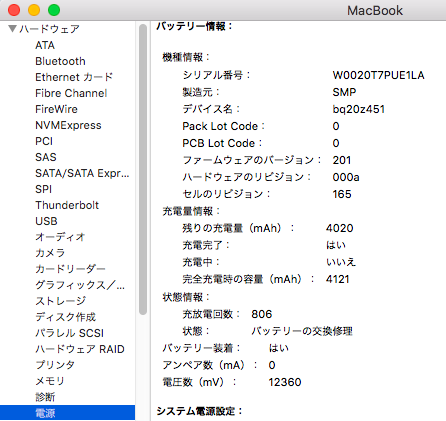Open Ethernet カード entry
Screen dimensions: 446x421
(x=74, y=77)
